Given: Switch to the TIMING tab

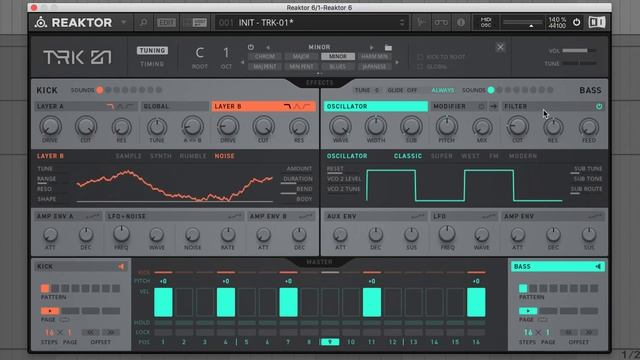Looking at the screenshot, I should click(x=152, y=64).
